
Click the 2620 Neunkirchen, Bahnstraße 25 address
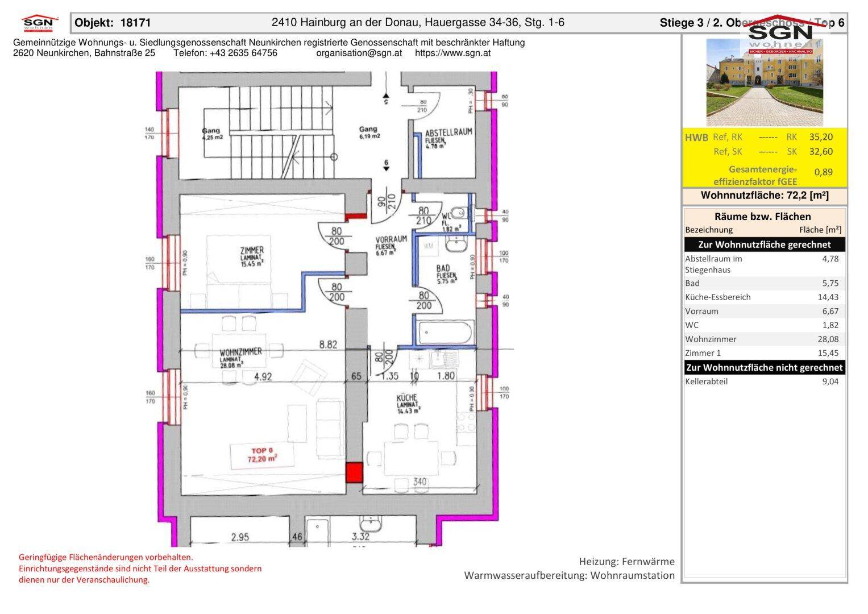pyautogui.click(x=84, y=53)
